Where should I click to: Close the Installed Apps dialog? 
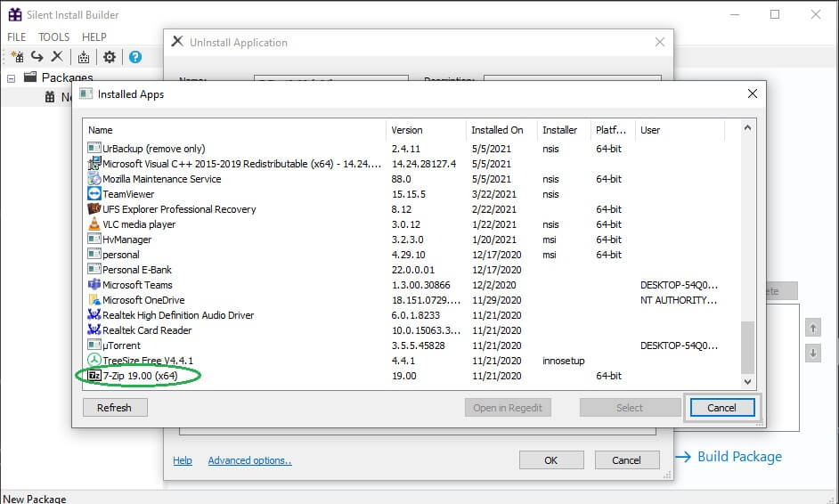tap(753, 93)
